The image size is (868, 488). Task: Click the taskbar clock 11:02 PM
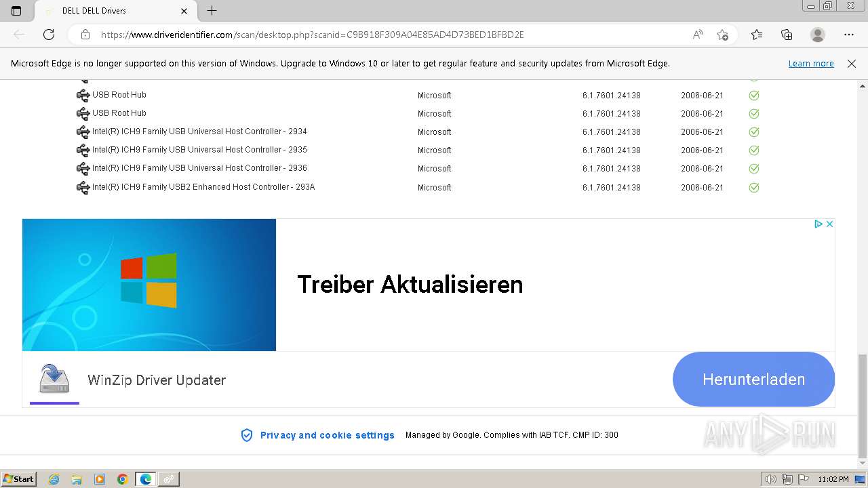833,479
